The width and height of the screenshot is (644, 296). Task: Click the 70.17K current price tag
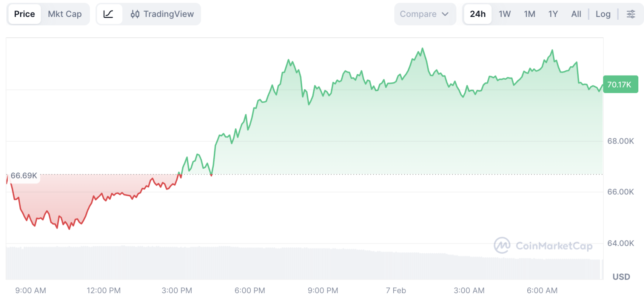pos(620,84)
